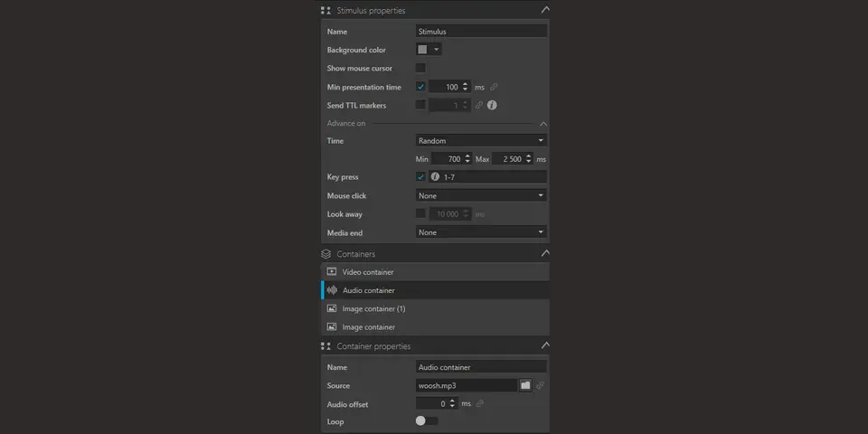Collapse the Stimulus properties section
The height and width of the screenshot is (434, 868).
(x=545, y=10)
